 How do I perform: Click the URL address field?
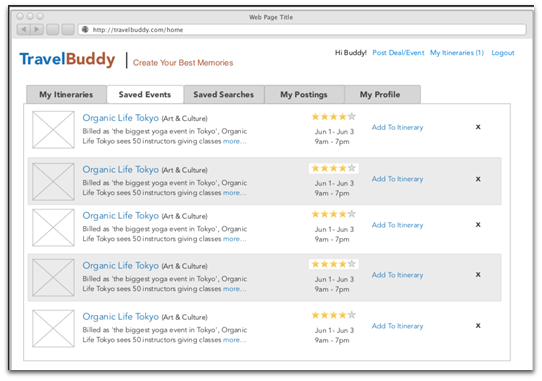(x=302, y=30)
